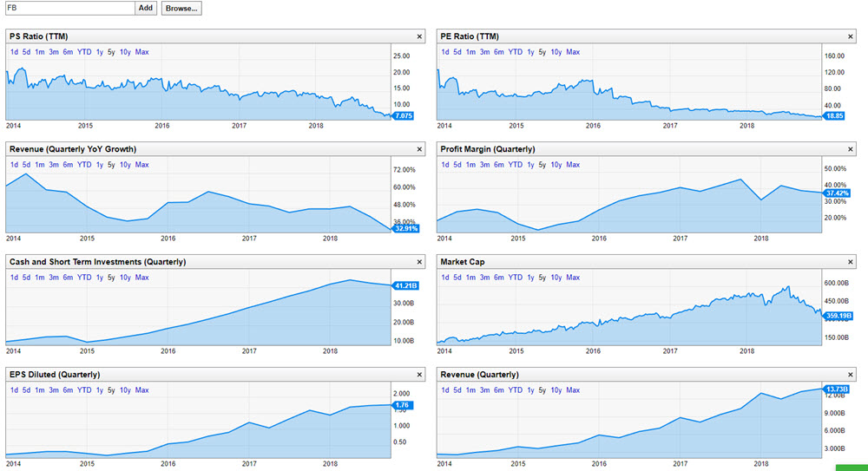The height and width of the screenshot is (471, 868).
Task: Set PE Ratio chart to 1y range
Action: point(530,52)
